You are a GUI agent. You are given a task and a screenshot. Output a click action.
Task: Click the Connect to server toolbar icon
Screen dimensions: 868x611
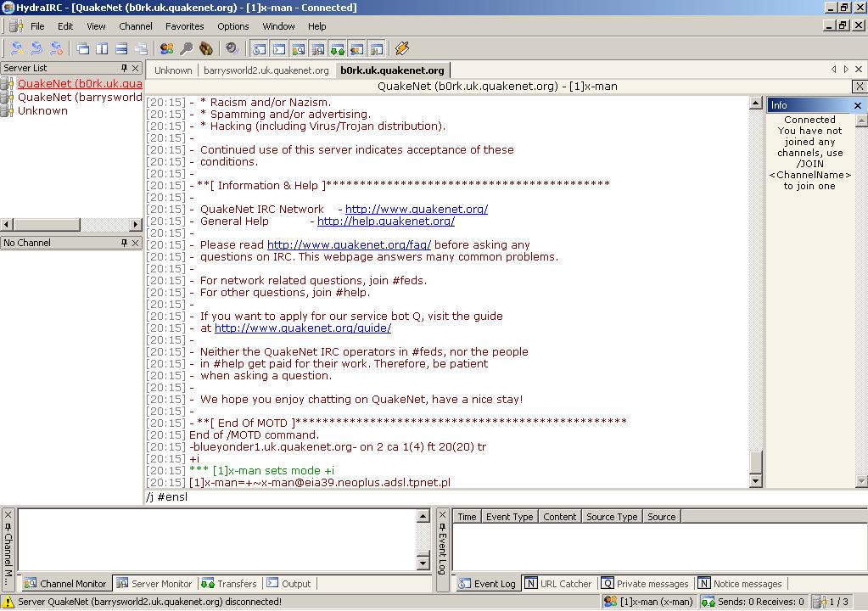tap(17, 48)
